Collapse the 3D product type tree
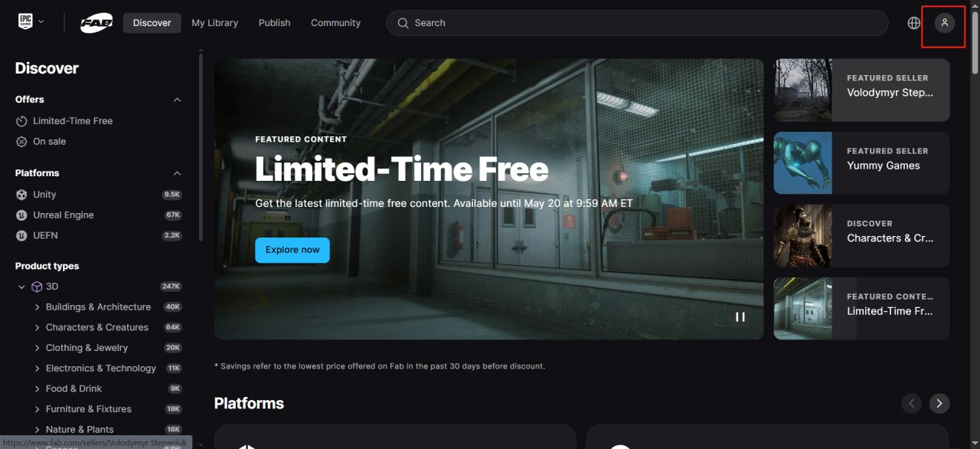Image resolution: width=980 pixels, height=449 pixels. click(x=21, y=287)
